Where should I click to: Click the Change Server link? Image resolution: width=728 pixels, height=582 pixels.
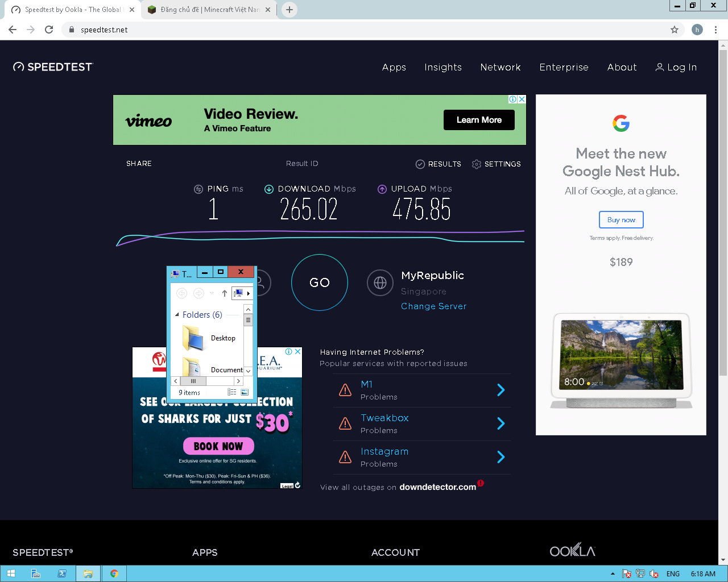433,306
